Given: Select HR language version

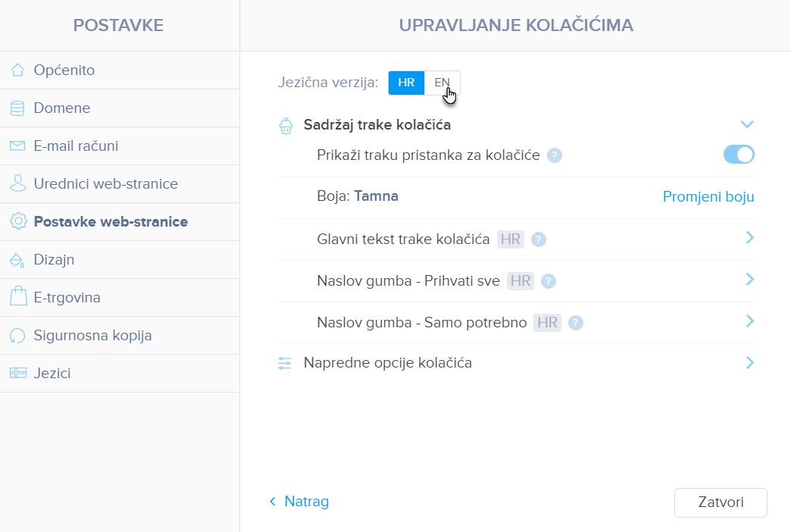Looking at the screenshot, I should [x=406, y=83].
